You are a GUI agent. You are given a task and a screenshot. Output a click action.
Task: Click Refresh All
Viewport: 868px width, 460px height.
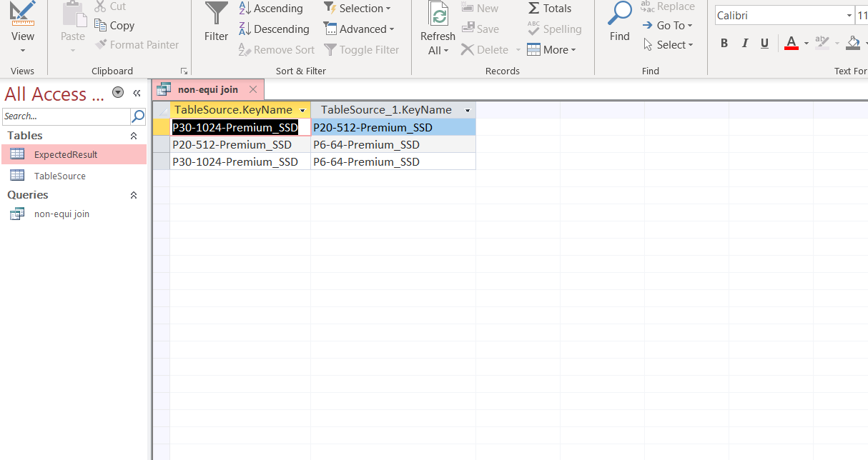[x=438, y=29]
